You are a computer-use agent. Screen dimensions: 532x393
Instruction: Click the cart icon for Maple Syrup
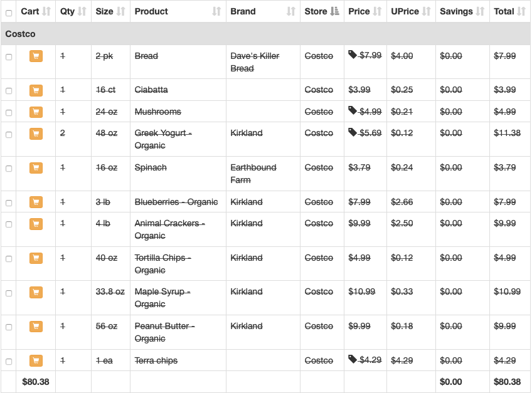(x=36, y=292)
